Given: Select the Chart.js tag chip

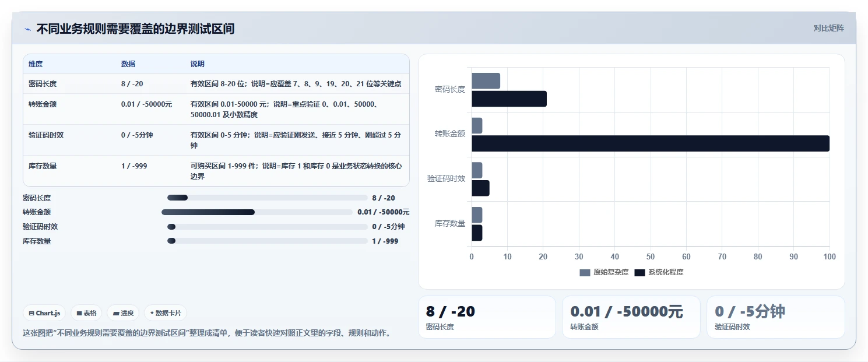Looking at the screenshot, I should [x=45, y=313].
